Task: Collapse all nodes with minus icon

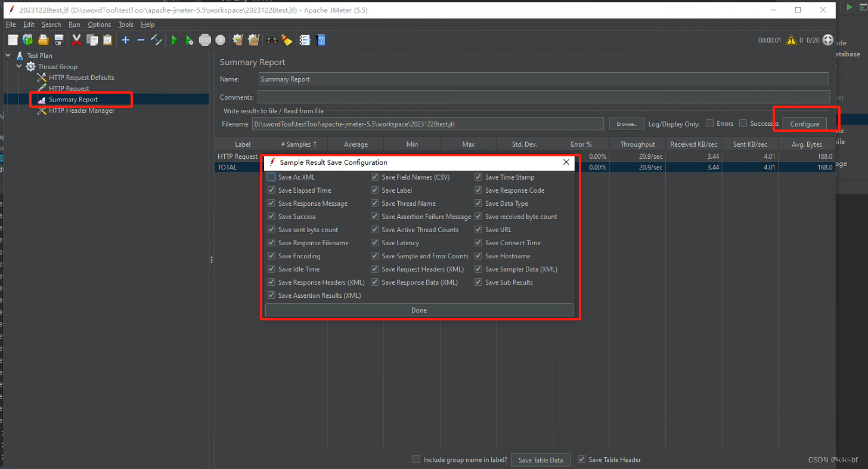Action: coord(141,40)
